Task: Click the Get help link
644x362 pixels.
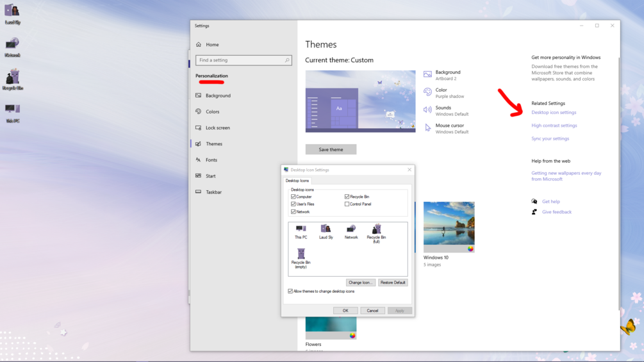Action: click(x=551, y=202)
